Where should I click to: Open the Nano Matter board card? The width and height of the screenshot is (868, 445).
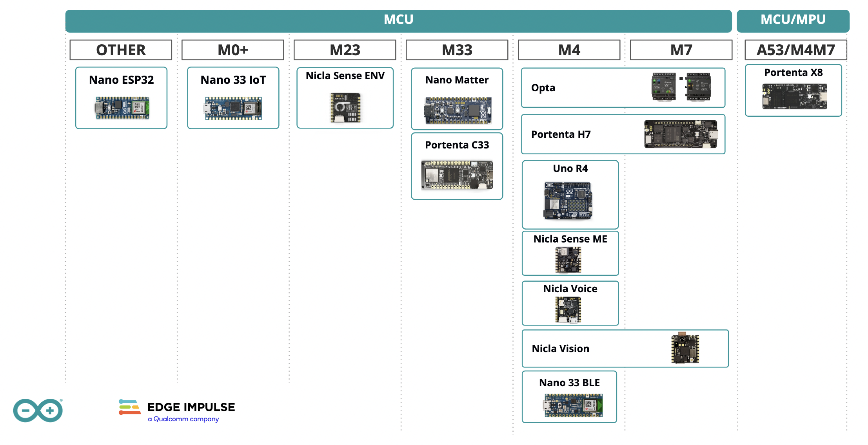click(457, 99)
